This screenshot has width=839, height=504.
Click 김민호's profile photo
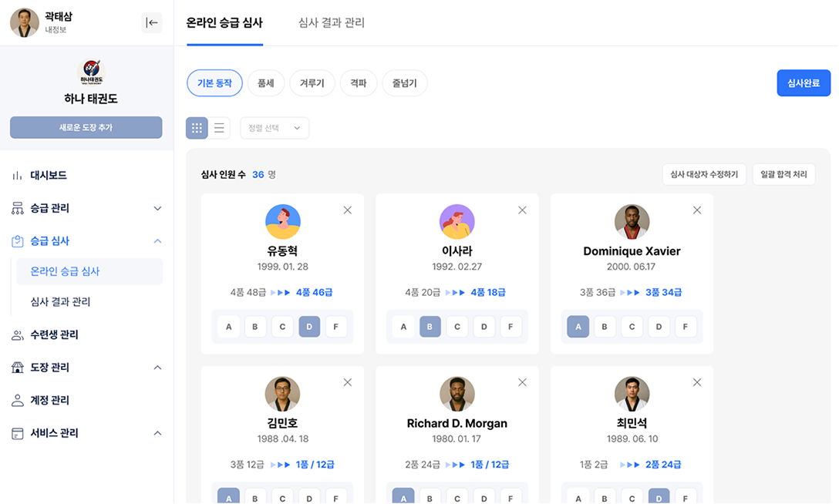pos(282,394)
